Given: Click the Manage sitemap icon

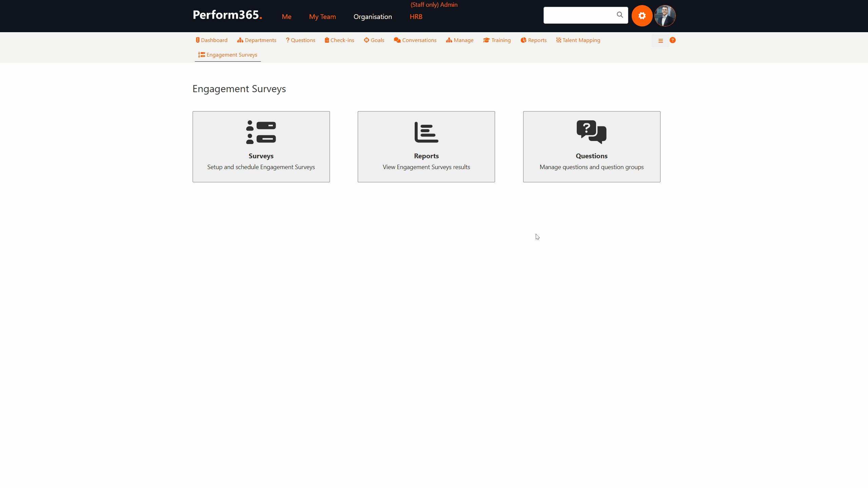Looking at the screenshot, I should (449, 40).
